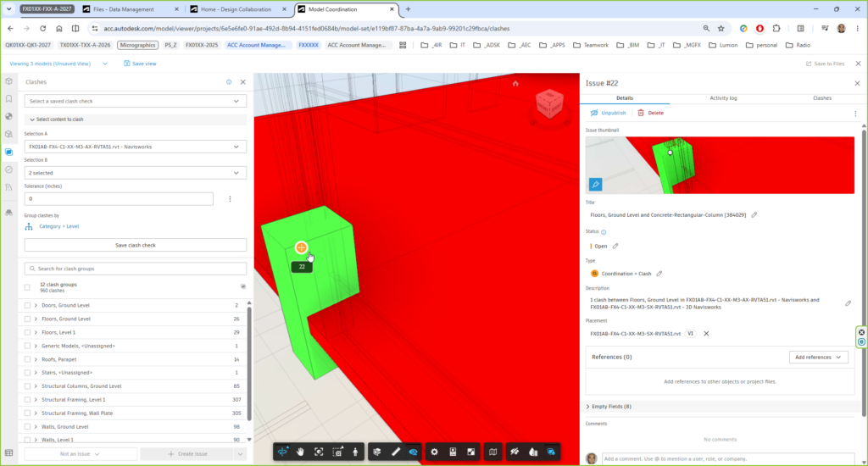Open the Clashes tab in issue panel
This screenshot has height=466, width=868.
[822, 98]
